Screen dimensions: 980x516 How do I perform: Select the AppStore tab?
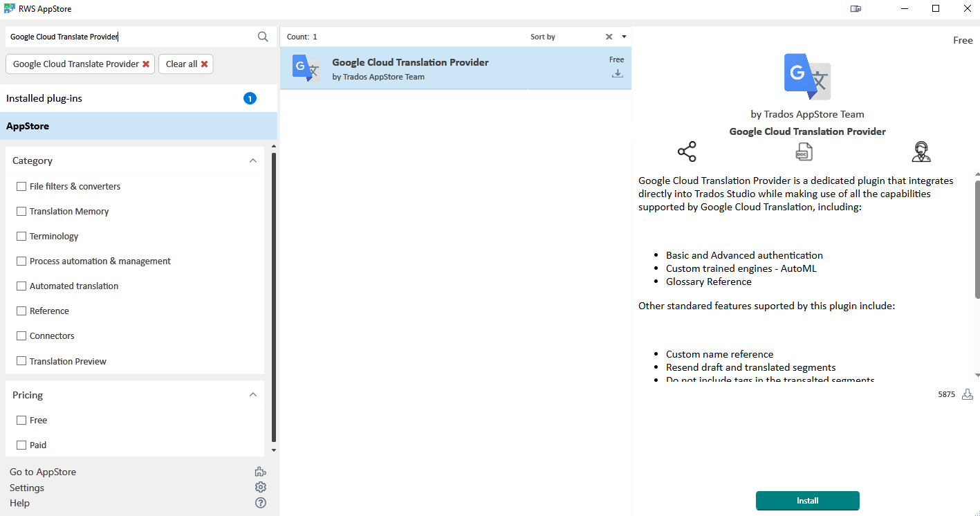click(138, 126)
